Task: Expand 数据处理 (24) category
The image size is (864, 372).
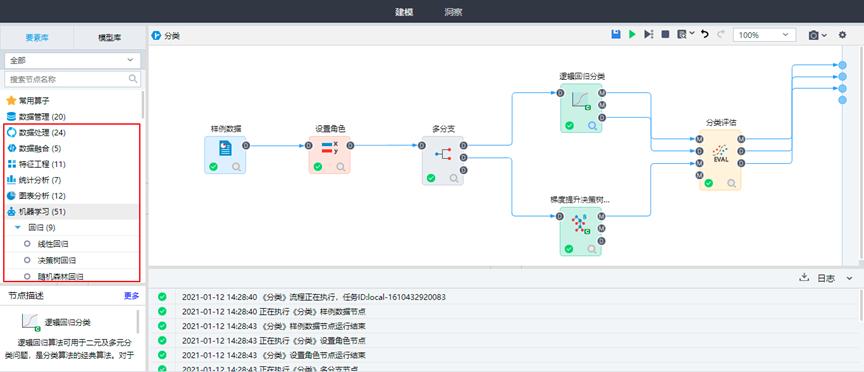Action: (x=36, y=133)
